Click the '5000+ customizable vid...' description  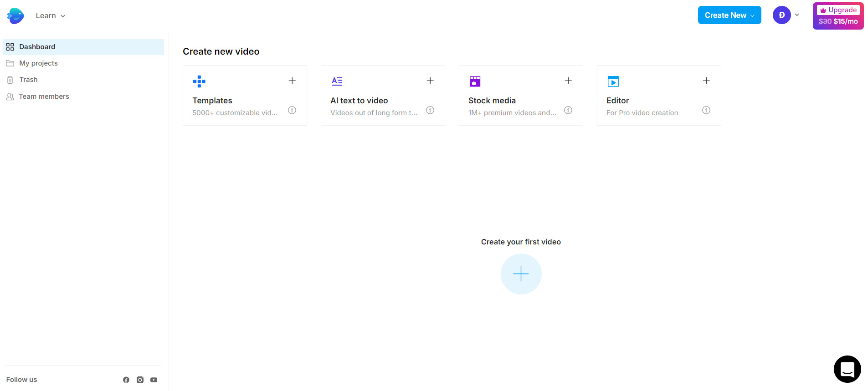(235, 113)
